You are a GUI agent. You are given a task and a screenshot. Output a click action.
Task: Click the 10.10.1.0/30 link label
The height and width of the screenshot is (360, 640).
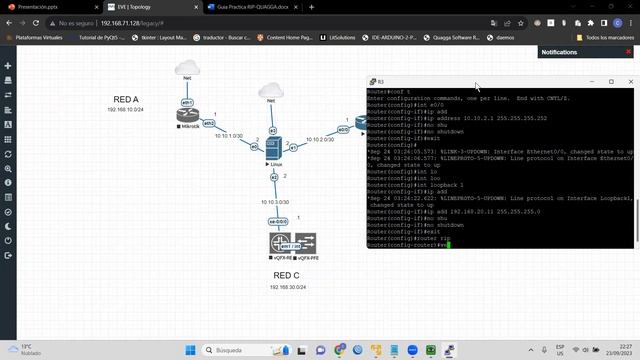coord(229,136)
